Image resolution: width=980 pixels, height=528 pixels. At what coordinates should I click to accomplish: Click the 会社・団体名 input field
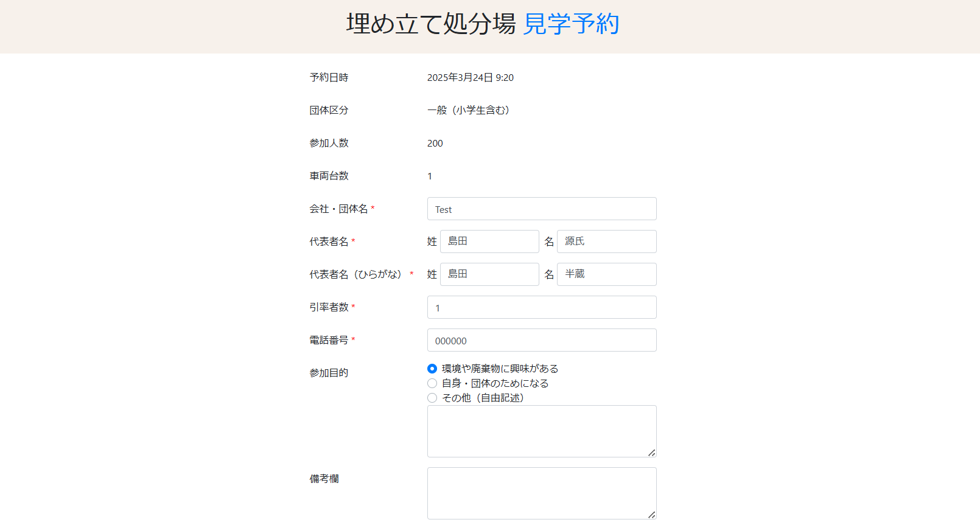(x=541, y=209)
